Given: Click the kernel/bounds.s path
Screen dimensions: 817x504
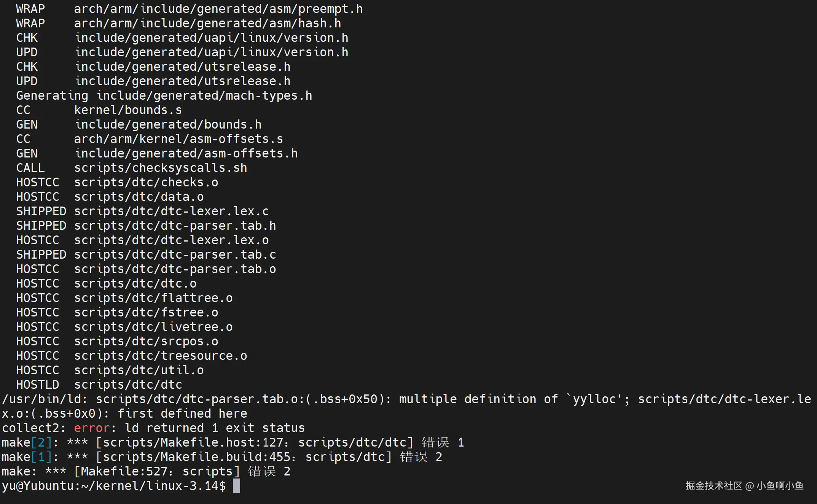Looking at the screenshot, I should click(x=128, y=110).
